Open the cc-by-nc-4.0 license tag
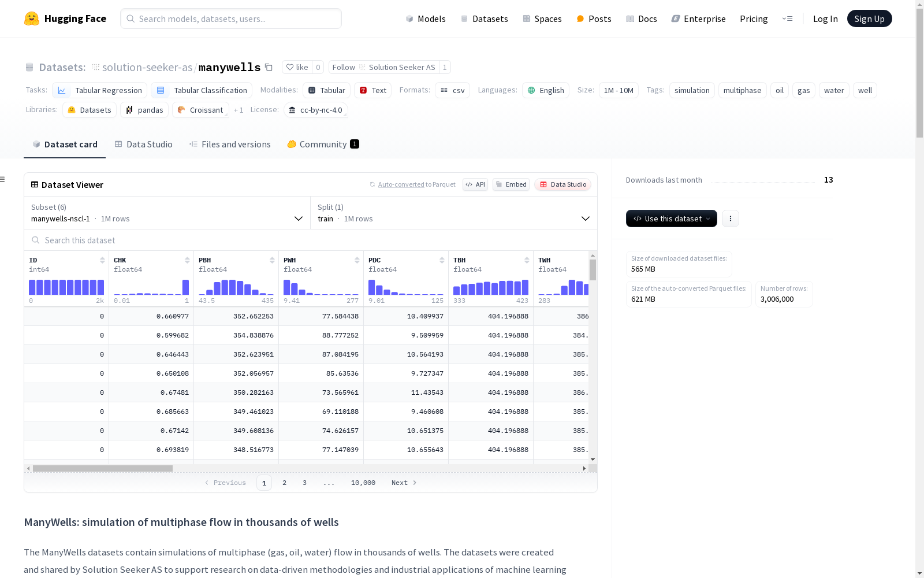Viewport: 924px width, 578px height. point(315,110)
